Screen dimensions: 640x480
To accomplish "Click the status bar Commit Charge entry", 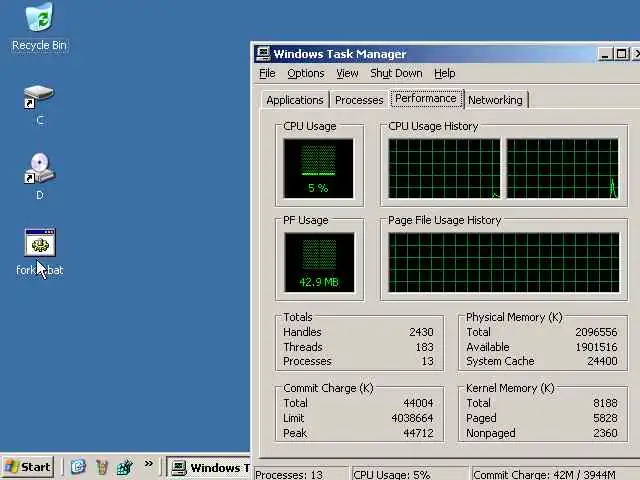I will [556, 474].
